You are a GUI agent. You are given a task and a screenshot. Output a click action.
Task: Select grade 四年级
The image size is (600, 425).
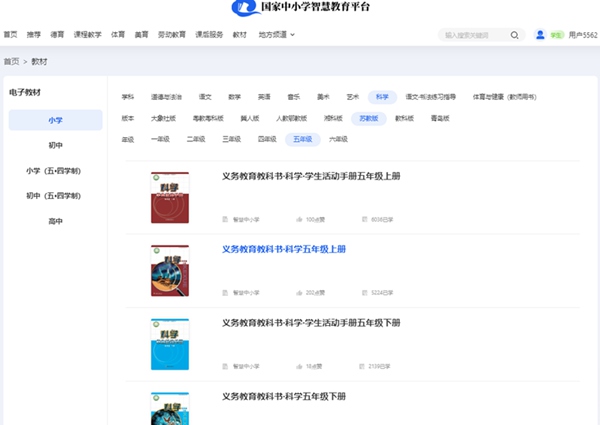click(267, 139)
